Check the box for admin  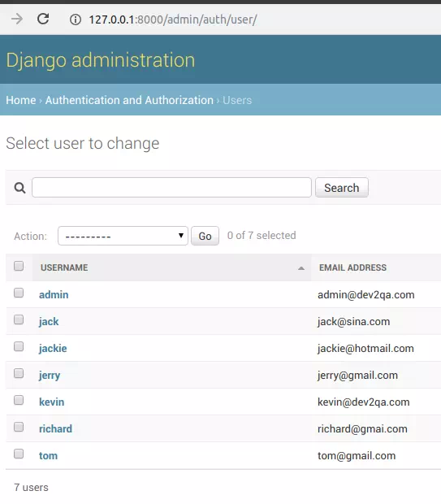tap(19, 293)
